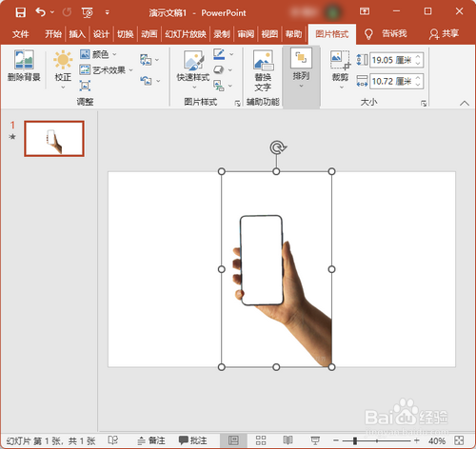Click the zoom in plus button
Viewport: 476px width, 449px height.
[x=417, y=440]
